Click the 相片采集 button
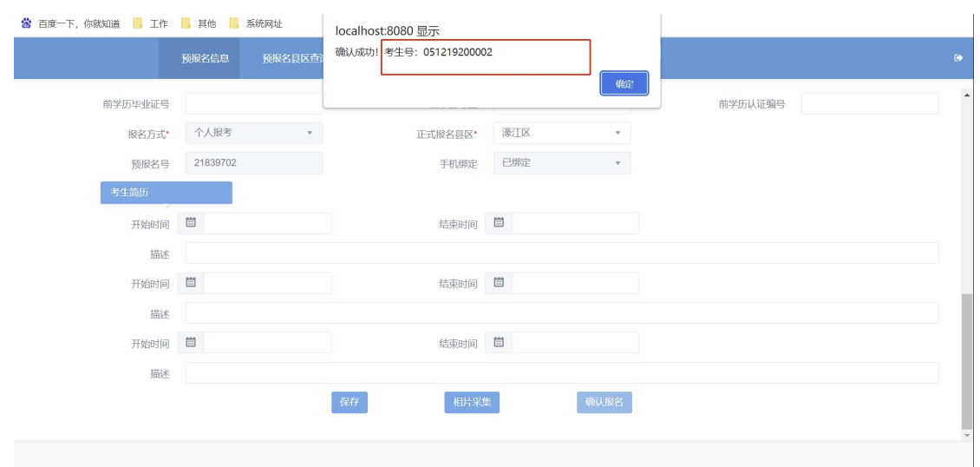The height and width of the screenshot is (467, 980). coord(472,402)
